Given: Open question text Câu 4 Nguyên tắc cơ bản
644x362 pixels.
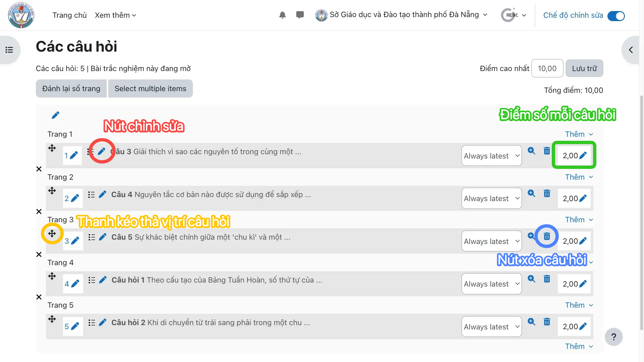Looking at the screenshot, I should [211, 194].
